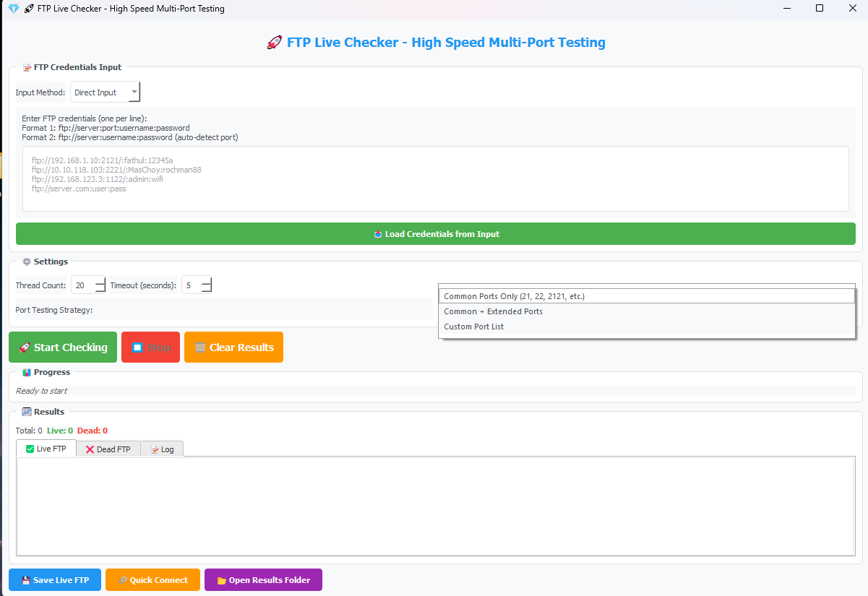This screenshot has height=596, width=868.
Task: Adjust the Thread Count spinner arrows
Action: pos(100,285)
